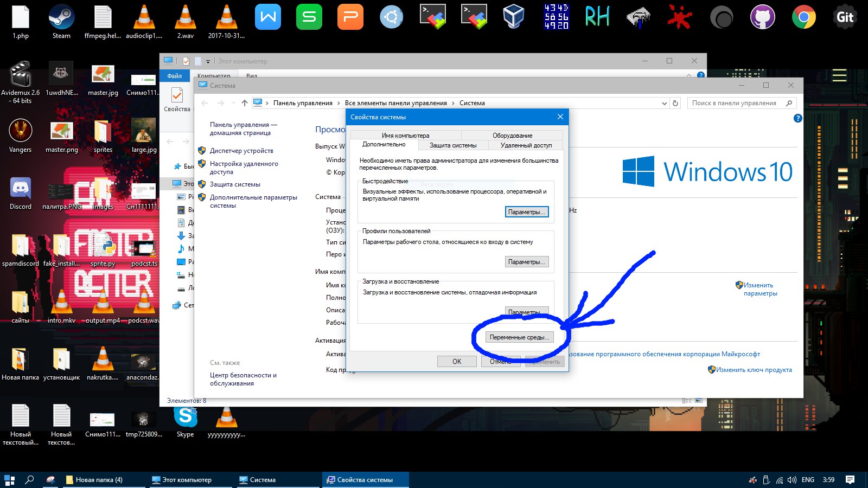Close the Свойства системы dialog

(x=560, y=117)
